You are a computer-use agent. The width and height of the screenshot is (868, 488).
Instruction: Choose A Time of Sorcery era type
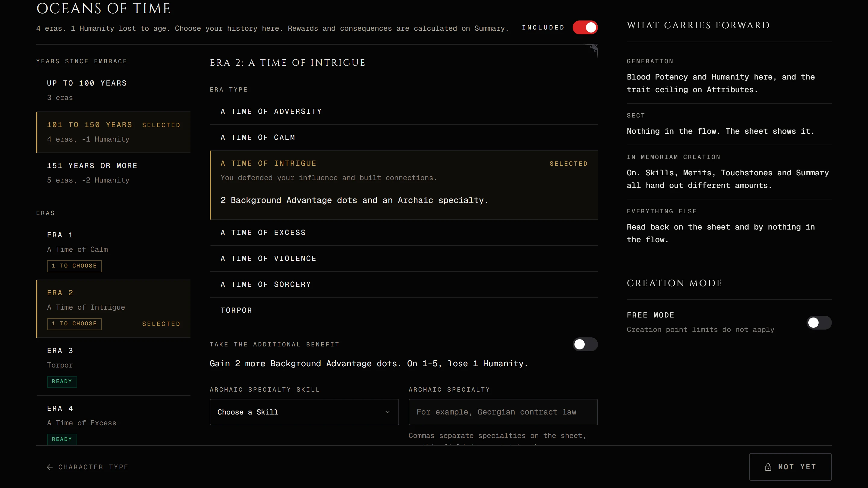pos(404,285)
